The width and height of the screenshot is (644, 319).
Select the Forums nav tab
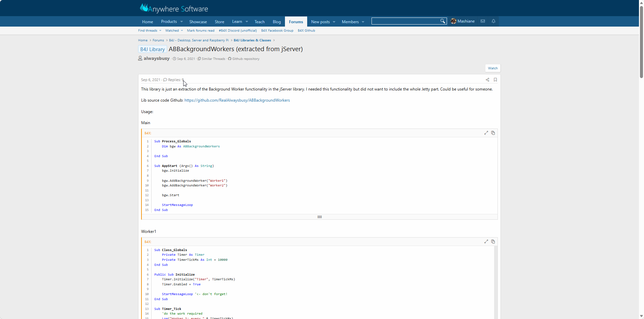coord(296,22)
